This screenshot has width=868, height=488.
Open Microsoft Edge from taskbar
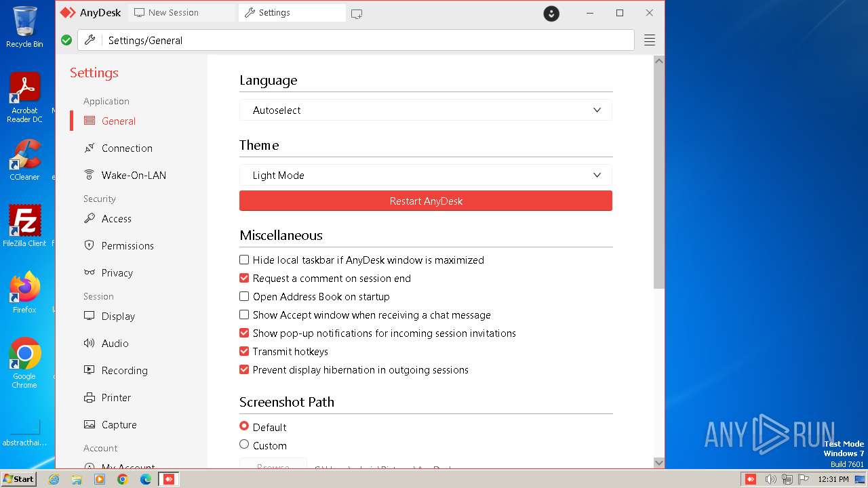click(145, 479)
